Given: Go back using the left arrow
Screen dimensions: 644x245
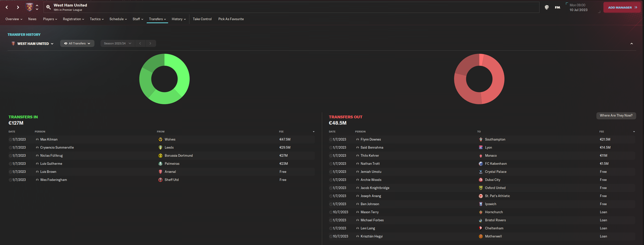Looking at the screenshot, I should coord(7,8).
